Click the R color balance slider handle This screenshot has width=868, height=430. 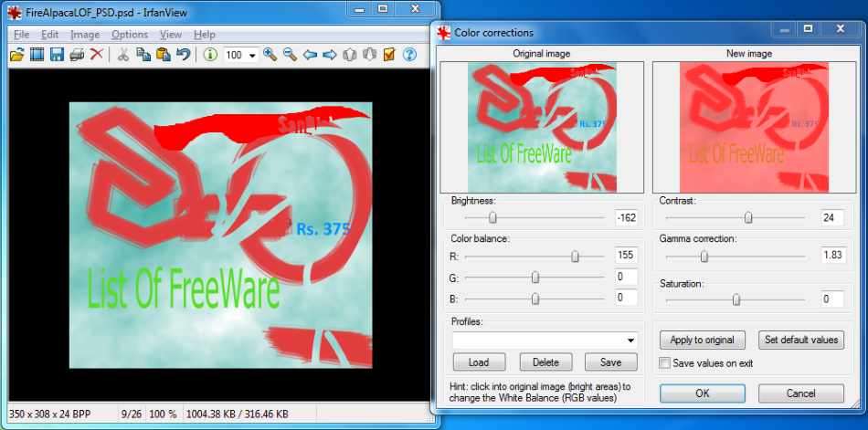[x=575, y=257]
